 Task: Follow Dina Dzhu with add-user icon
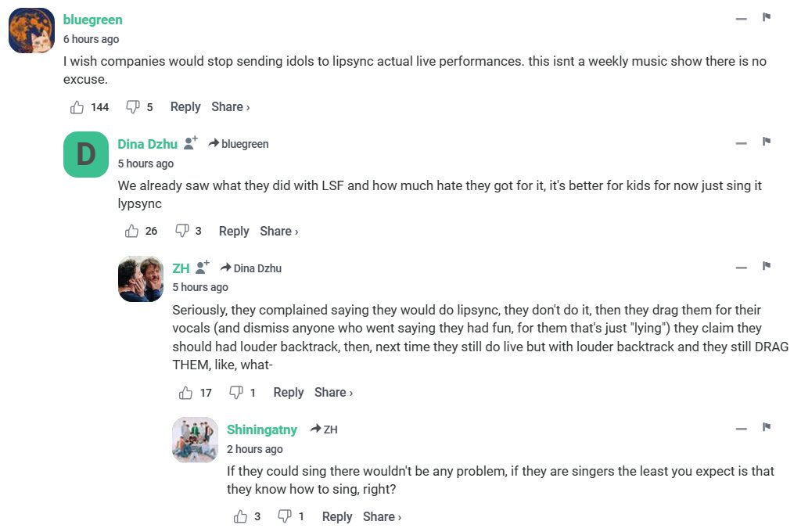tap(191, 143)
